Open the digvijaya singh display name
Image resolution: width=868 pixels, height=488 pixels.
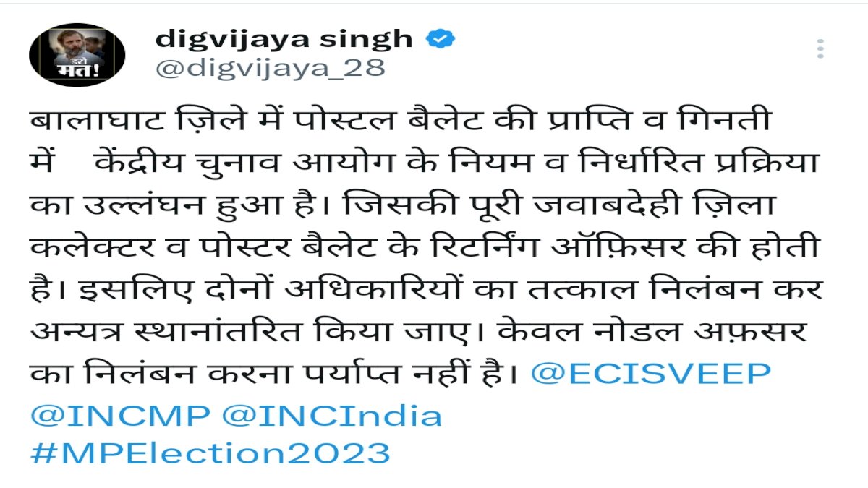[284, 39]
